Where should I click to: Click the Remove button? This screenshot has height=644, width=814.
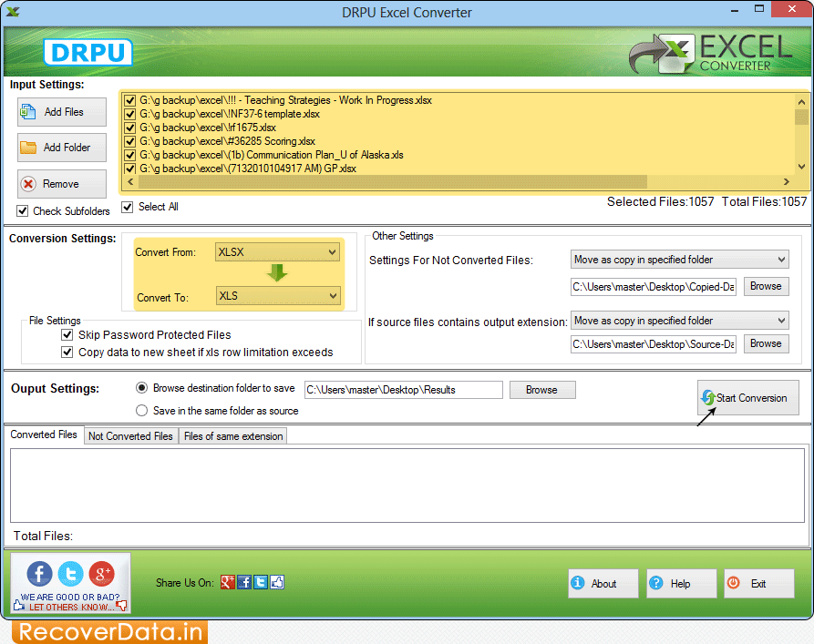pos(62,184)
